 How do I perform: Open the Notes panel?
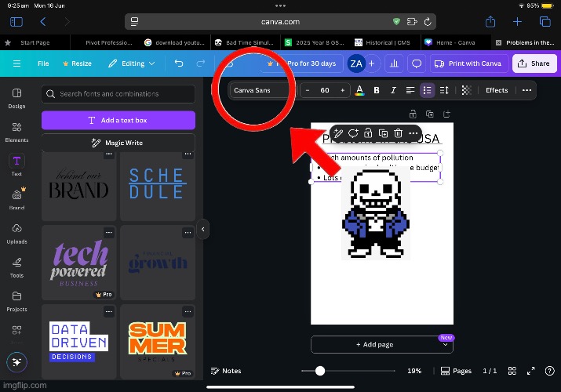(226, 371)
